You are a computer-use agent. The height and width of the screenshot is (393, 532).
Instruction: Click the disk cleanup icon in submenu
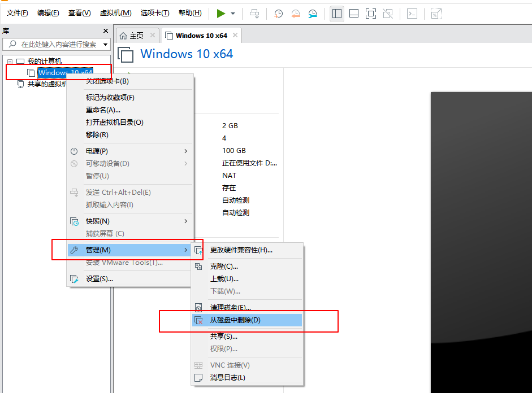[198, 307]
